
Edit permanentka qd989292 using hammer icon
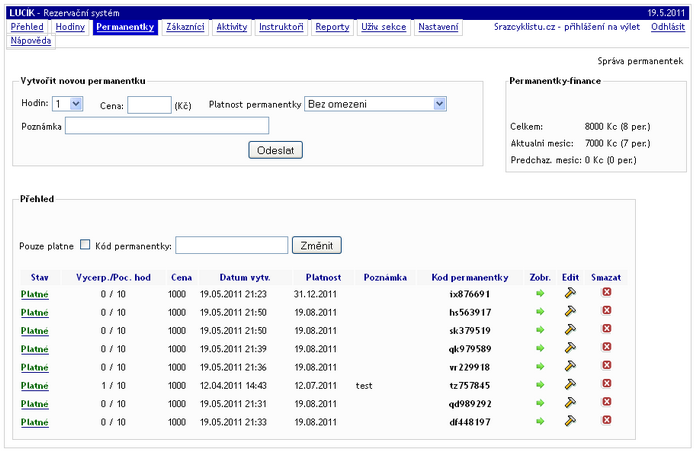click(x=570, y=403)
